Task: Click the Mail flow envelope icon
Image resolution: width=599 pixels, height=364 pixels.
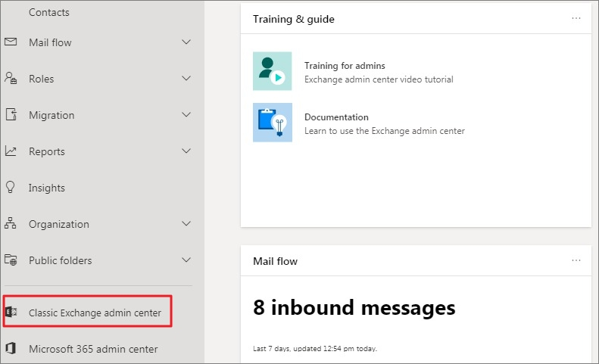Action: (x=11, y=42)
